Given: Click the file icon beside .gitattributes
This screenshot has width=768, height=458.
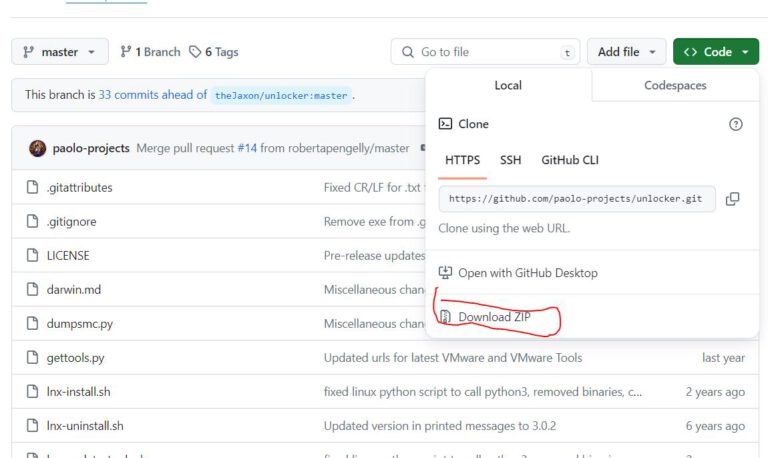Looking at the screenshot, I should (x=32, y=187).
